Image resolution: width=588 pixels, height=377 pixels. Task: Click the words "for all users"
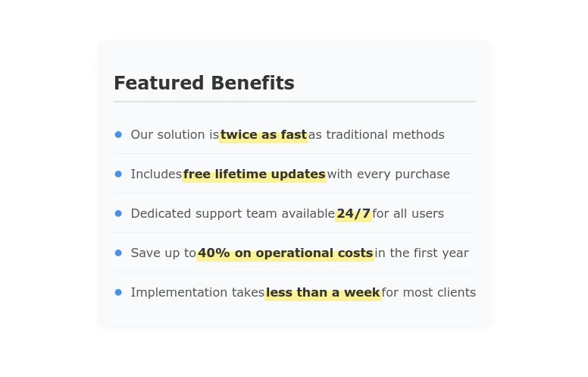coord(408,214)
